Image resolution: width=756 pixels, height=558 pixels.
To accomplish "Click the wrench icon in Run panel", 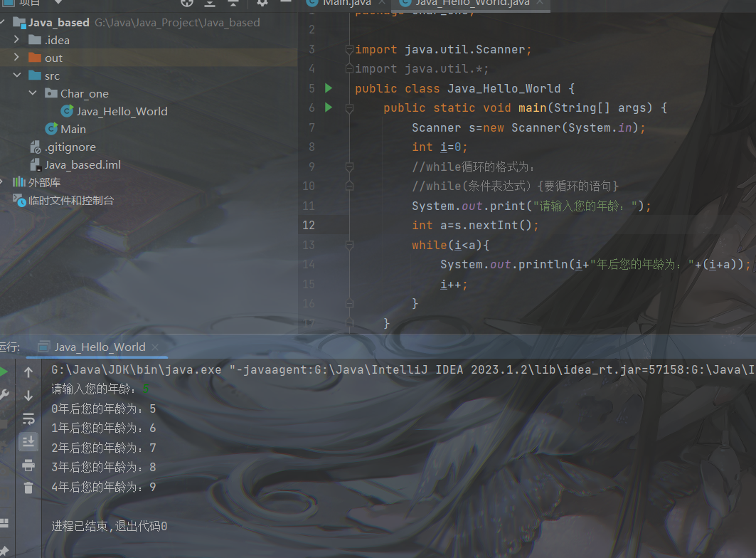I will 4,395.
